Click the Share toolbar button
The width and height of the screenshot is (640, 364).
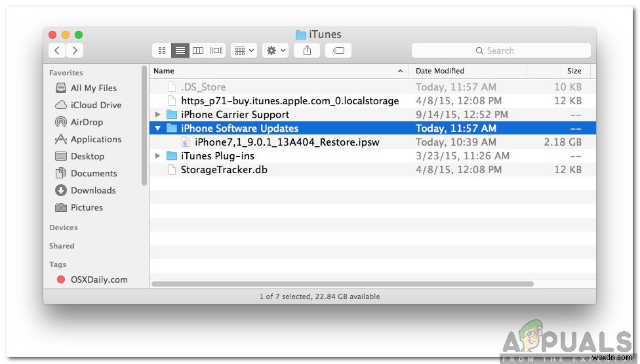click(x=307, y=51)
